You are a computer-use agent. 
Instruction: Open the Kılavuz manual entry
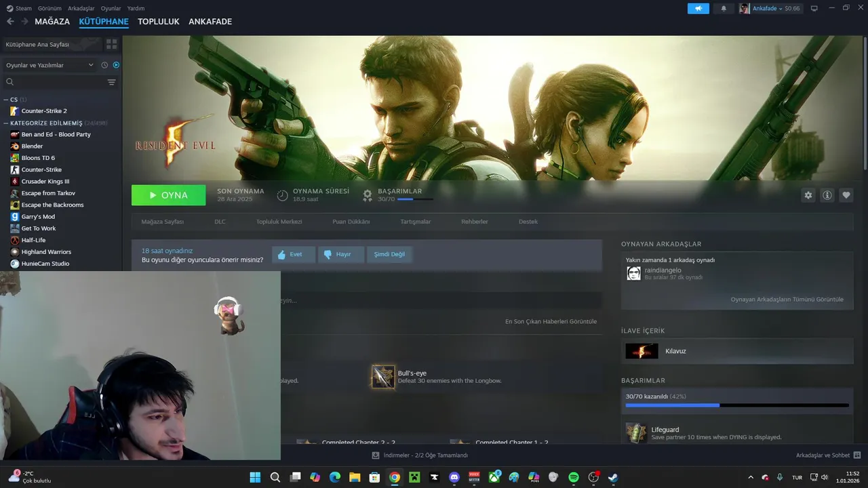[737, 351]
